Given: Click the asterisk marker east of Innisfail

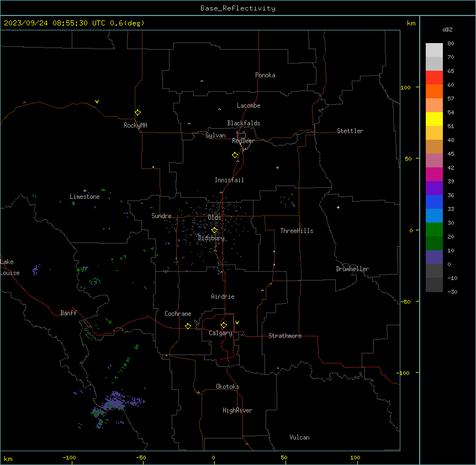Looking at the screenshot, I should tap(277, 167).
